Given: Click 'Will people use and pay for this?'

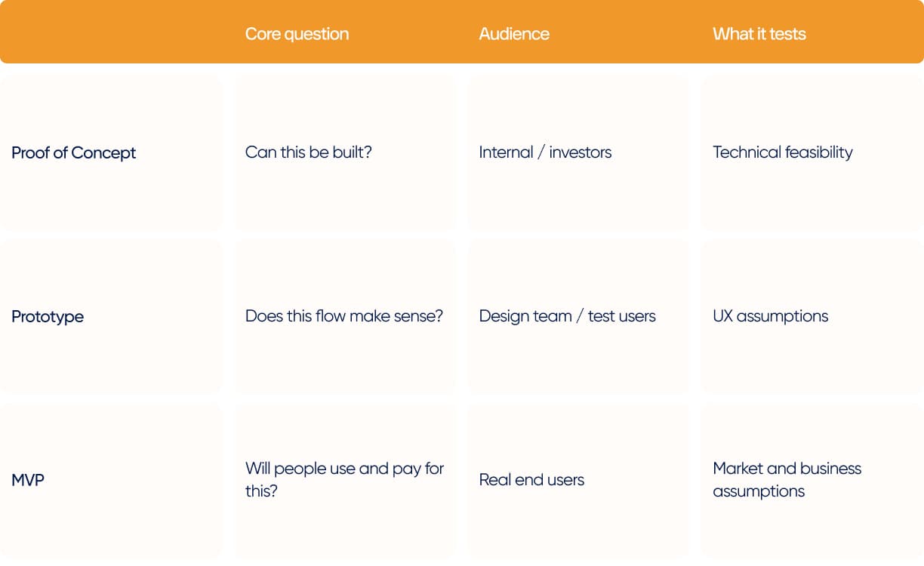Looking at the screenshot, I should [344, 479].
